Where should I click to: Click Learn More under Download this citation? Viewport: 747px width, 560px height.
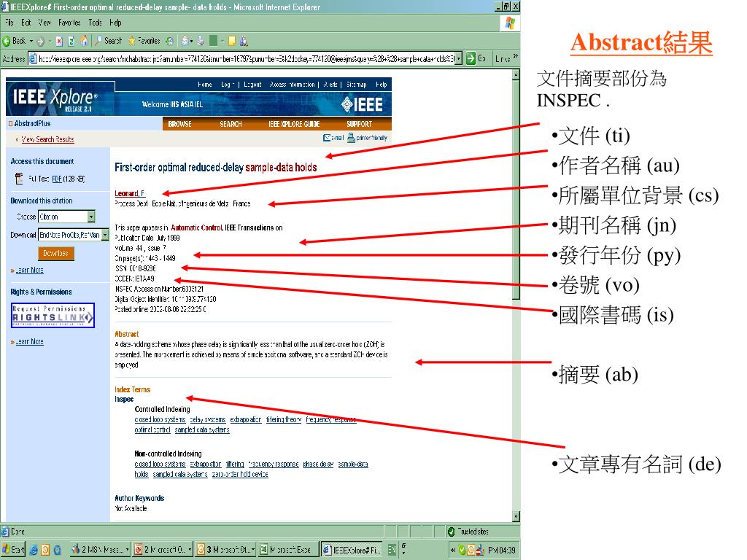[x=29, y=270]
